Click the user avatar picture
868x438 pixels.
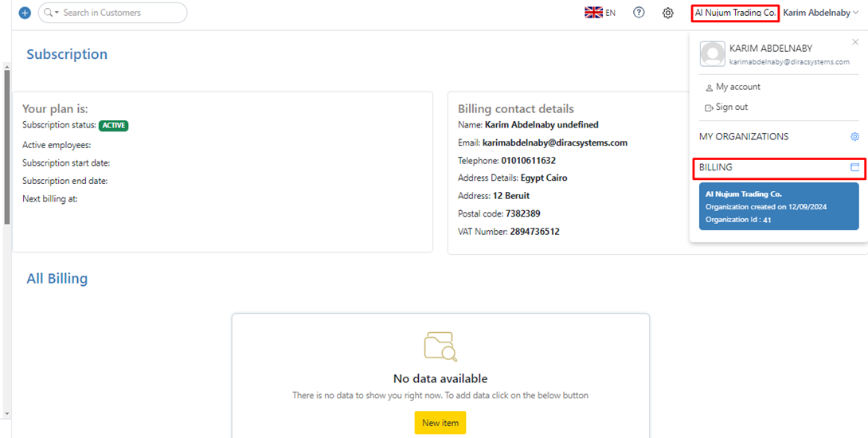tap(712, 54)
